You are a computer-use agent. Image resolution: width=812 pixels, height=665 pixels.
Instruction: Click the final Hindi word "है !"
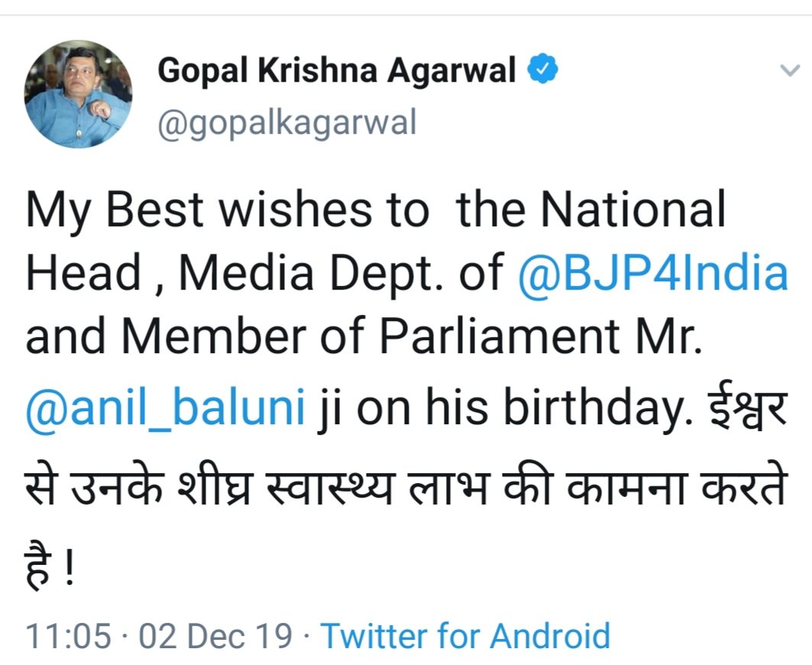[x=50, y=569]
